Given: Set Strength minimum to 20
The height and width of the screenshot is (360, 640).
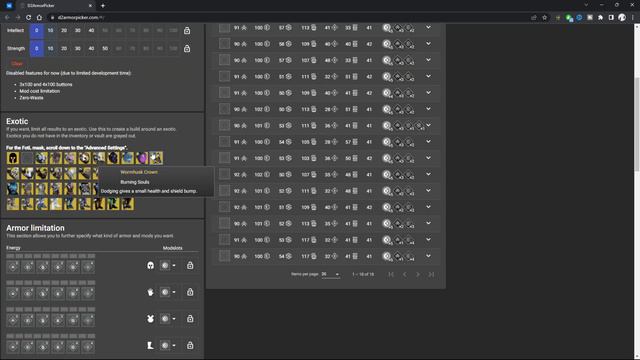Looking at the screenshot, I should (64, 49).
